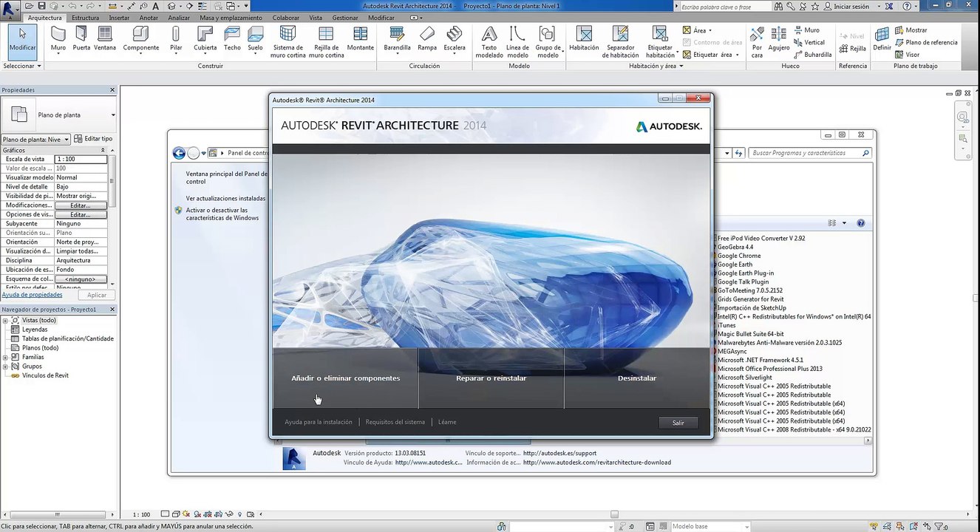Select the Rampa tool

tap(427, 40)
